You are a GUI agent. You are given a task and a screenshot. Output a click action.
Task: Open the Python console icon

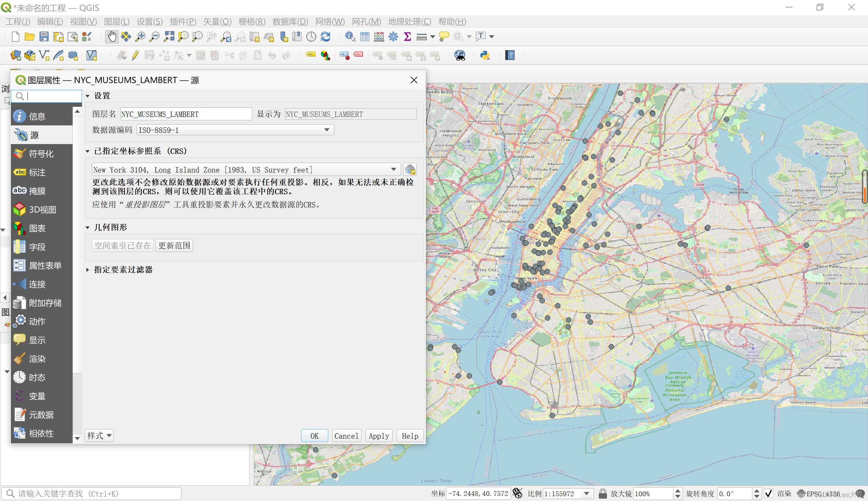485,55
